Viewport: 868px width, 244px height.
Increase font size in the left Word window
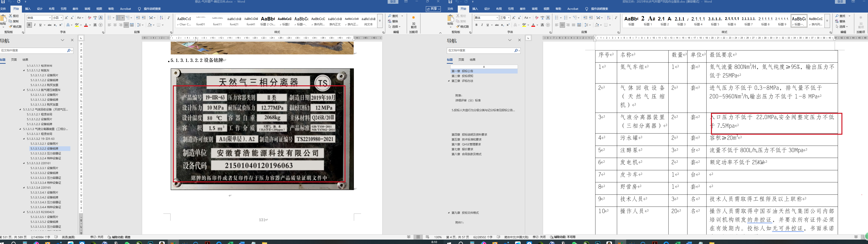pyautogui.click(x=66, y=17)
